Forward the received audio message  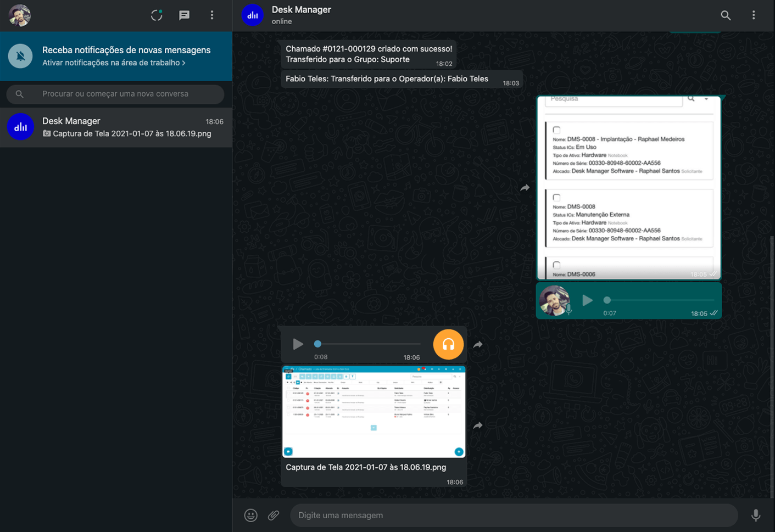tap(478, 345)
